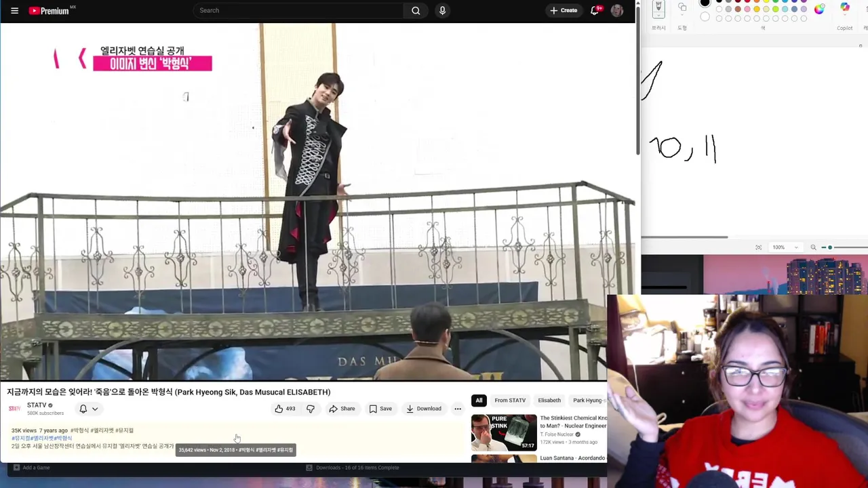868x488 pixels.
Task: Save the video to a playlist
Action: tap(380, 409)
